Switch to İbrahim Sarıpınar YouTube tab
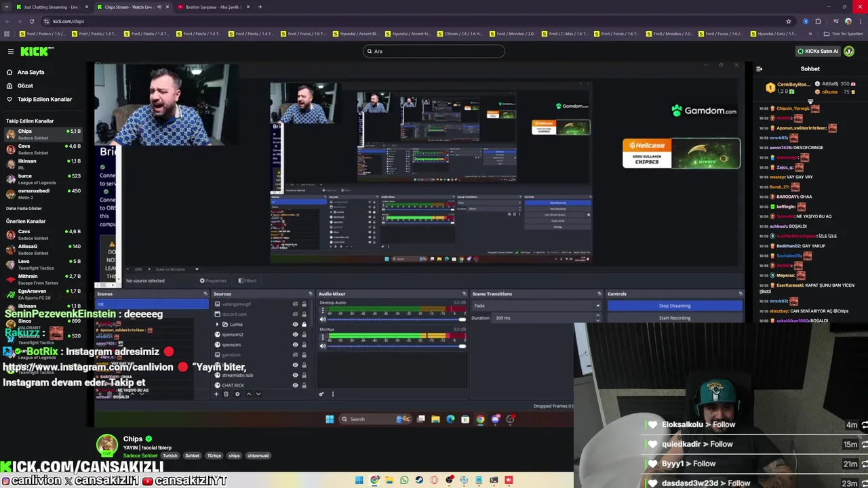Viewport: 868px width, 488px height. tap(212, 7)
